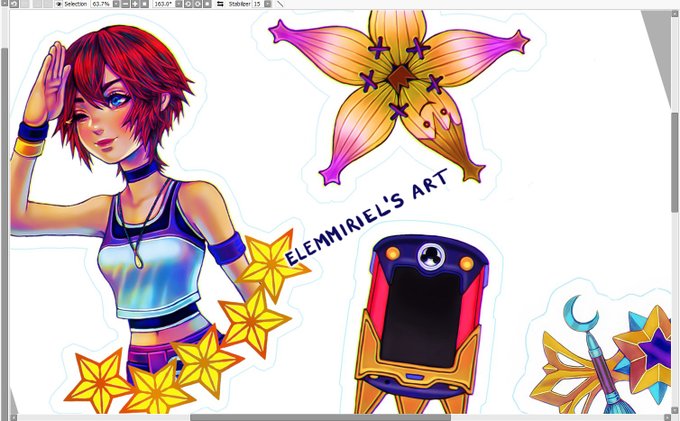This screenshot has height=421, width=680.
Task: Rotate canvas clockwise icon
Action: (x=197, y=4)
